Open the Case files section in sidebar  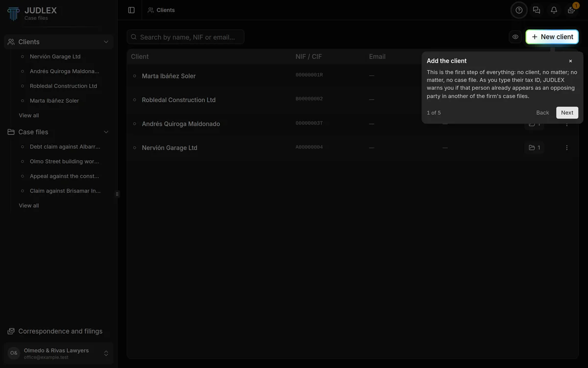click(x=58, y=132)
